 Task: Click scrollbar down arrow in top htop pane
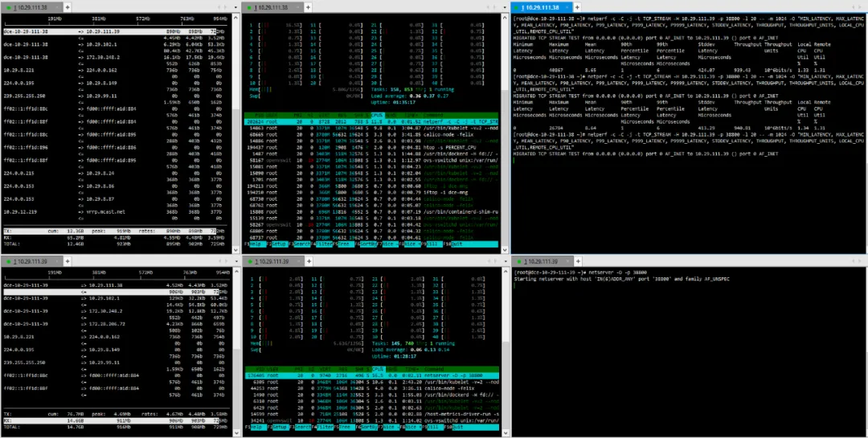pos(504,250)
